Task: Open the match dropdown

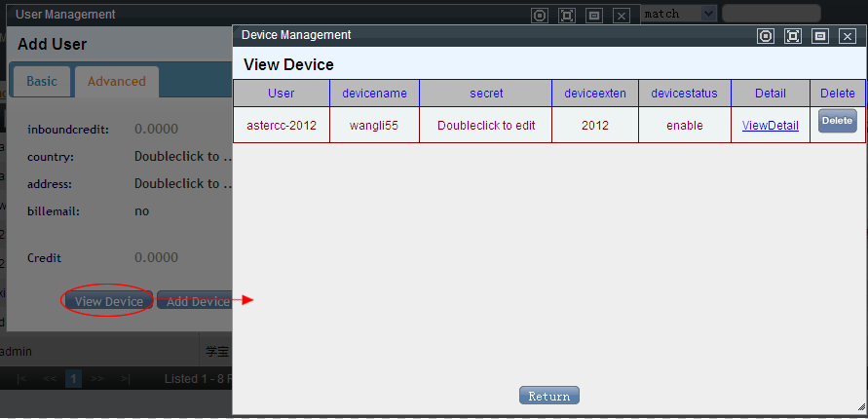Action: click(679, 14)
